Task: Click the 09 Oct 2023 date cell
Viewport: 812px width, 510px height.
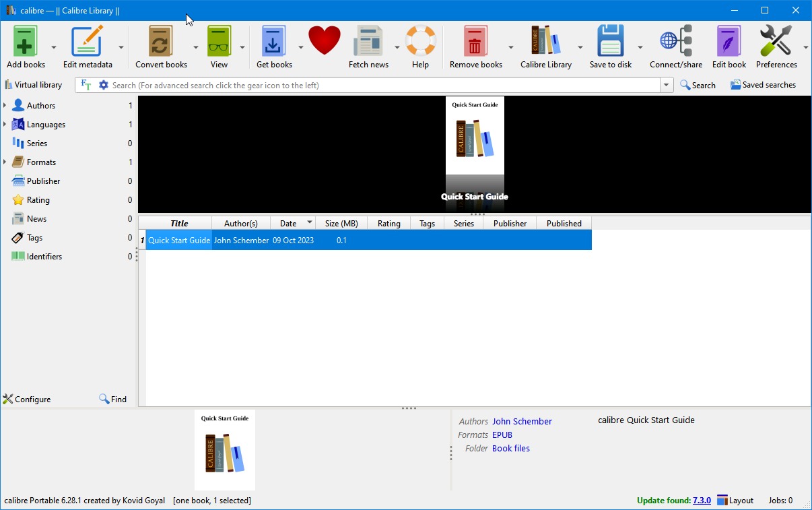Action: [293, 241]
